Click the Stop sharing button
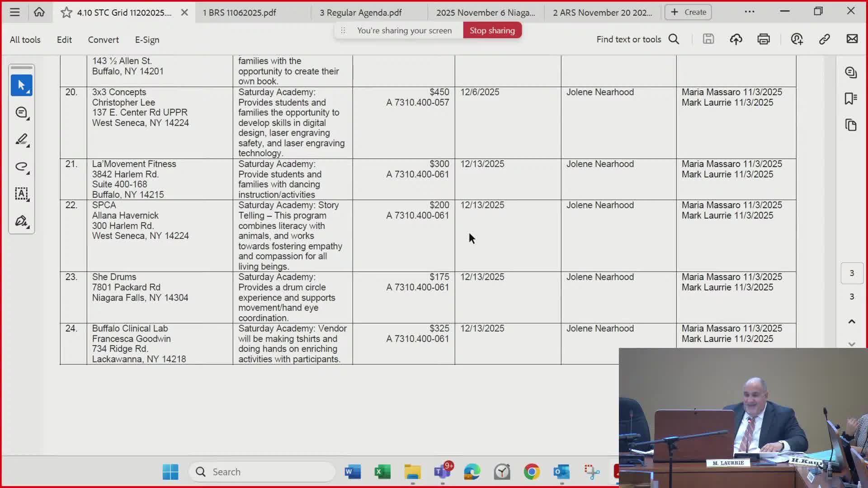This screenshot has width=868, height=488. [x=492, y=30]
